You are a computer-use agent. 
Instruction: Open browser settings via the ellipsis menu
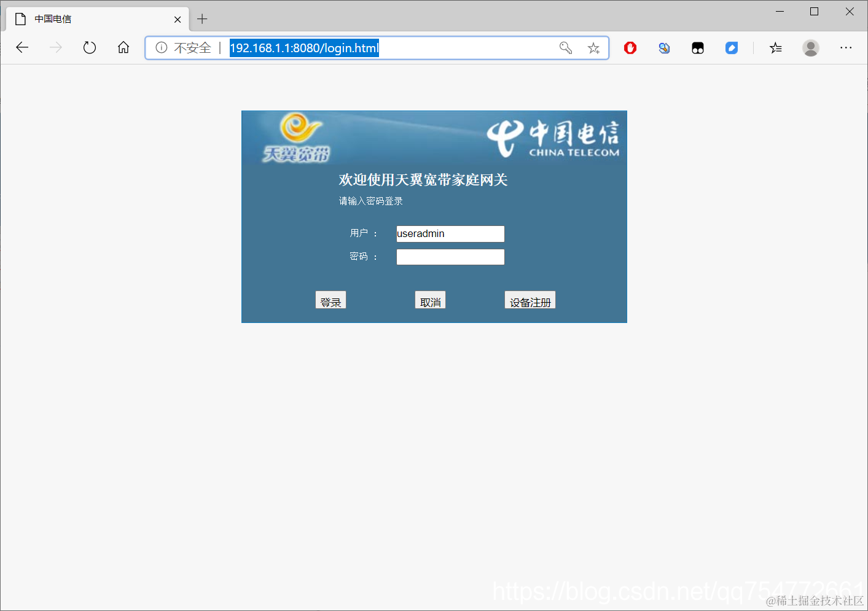click(x=846, y=47)
